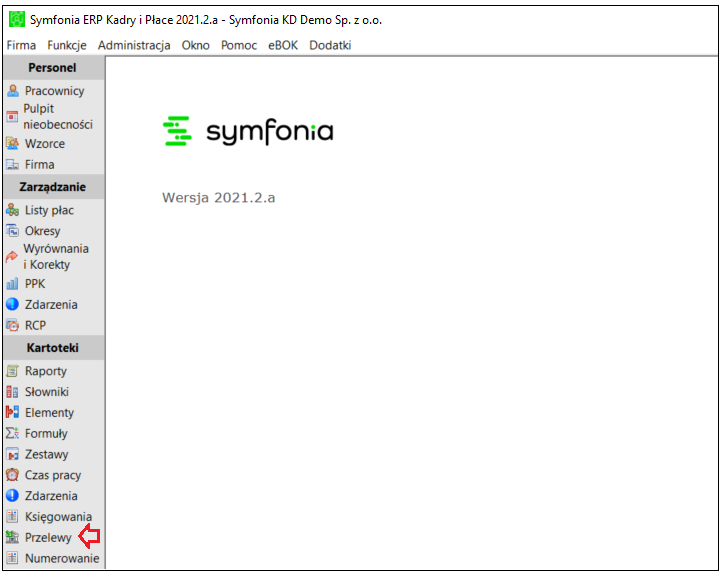Open the Listy płac label
The height and width of the screenshot is (575, 726).
point(50,211)
